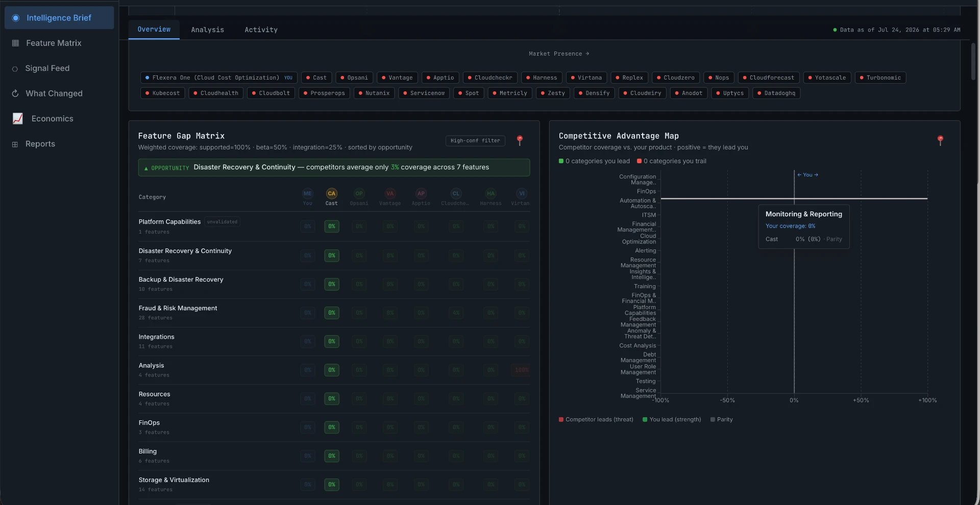This screenshot has height=505, width=980.
Task: Open the Backup & Disaster Recovery row
Action: point(334,284)
